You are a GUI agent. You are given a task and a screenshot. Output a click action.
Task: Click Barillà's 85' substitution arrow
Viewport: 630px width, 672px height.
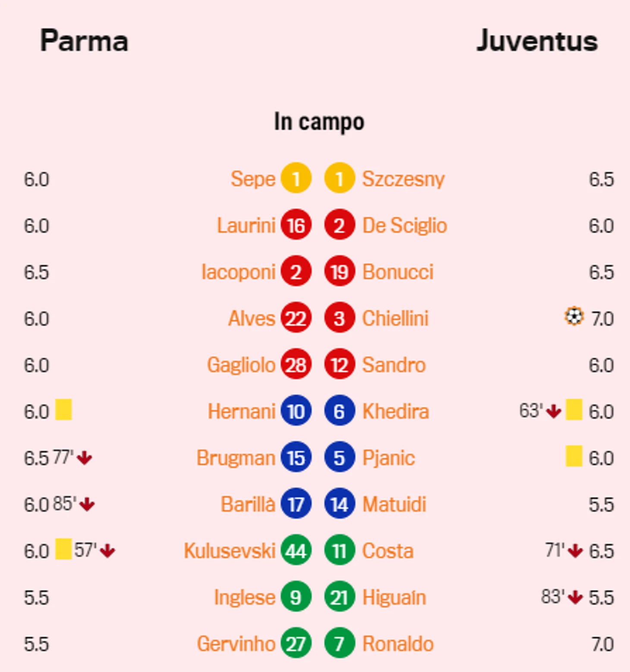87,504
